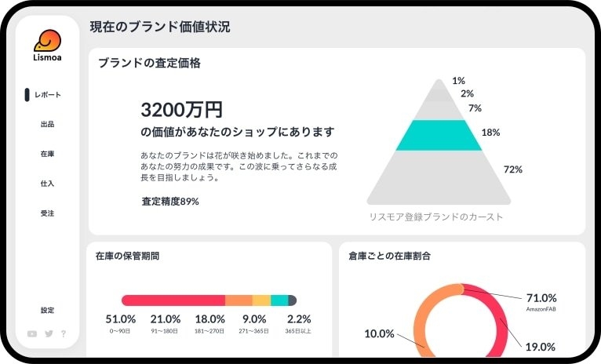601x364 pixels.
Task: Open 設定 settings in sidebar
Action: pos(47,310)
